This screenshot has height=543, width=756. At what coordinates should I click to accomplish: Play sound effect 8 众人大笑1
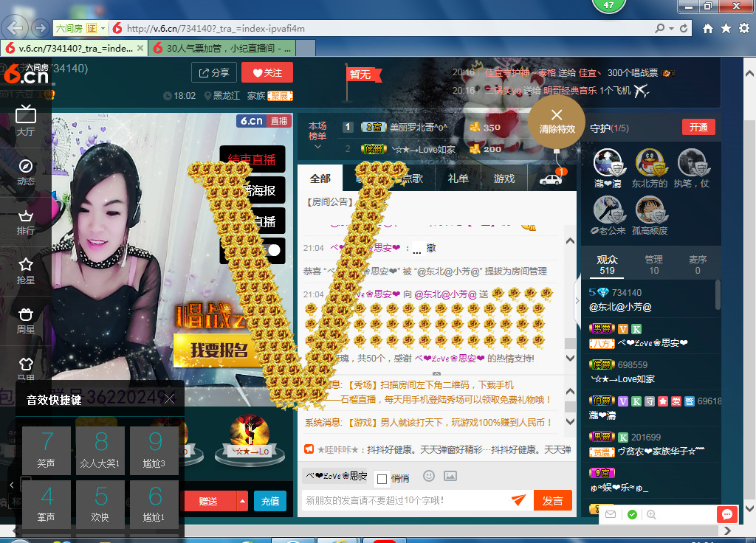100,450
